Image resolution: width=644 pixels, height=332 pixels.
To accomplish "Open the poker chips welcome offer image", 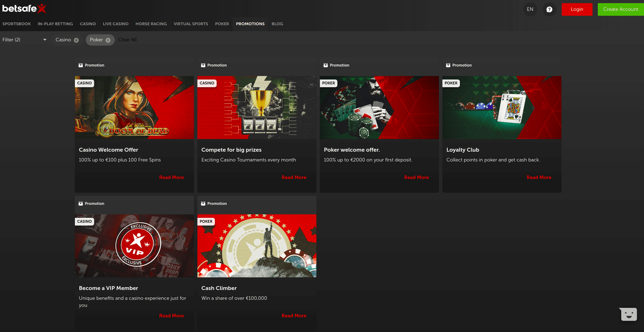I will (379, 108).
